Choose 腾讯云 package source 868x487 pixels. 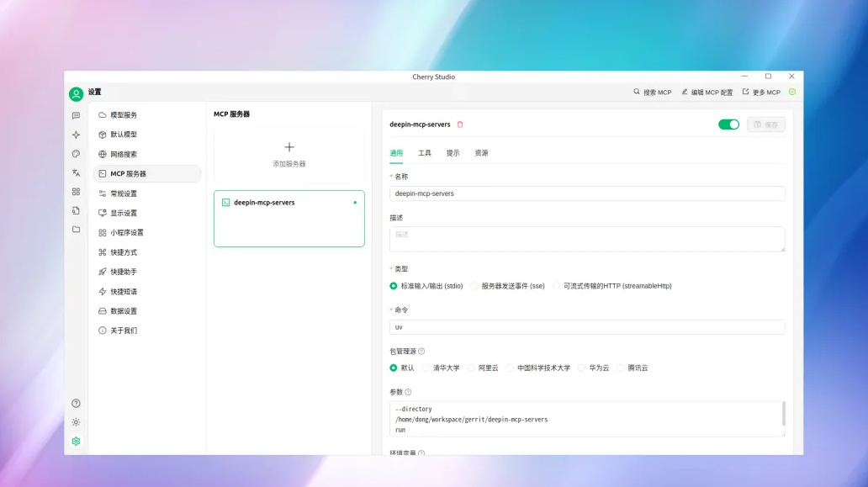[x=632, y=368]
